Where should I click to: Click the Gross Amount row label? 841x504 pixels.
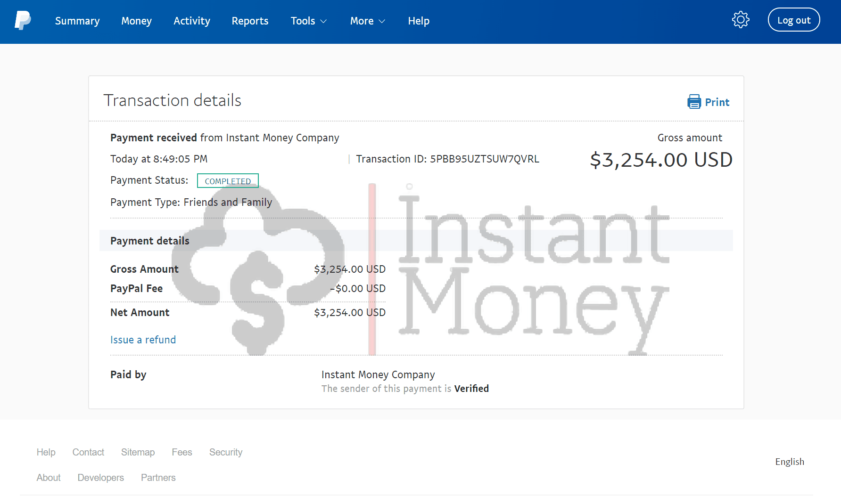click(144, 269)
